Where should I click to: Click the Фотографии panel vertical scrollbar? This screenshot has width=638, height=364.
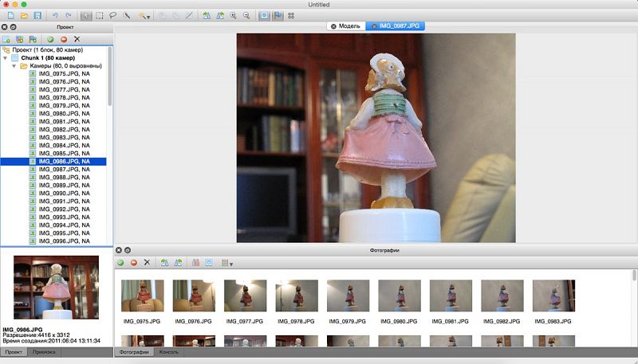point(634,303)
